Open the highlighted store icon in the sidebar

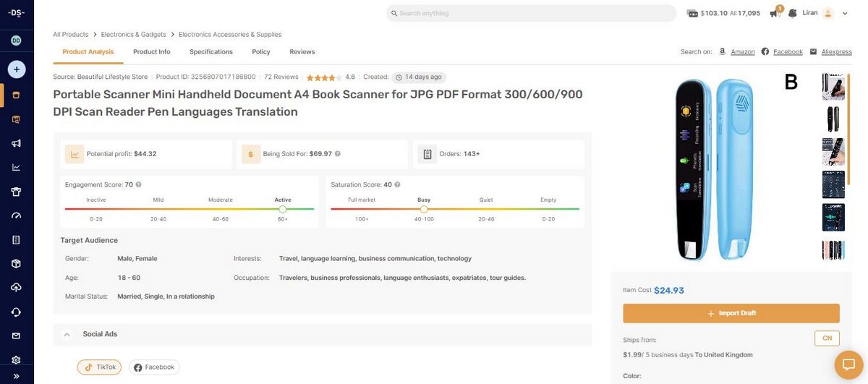[x=16, y=95]
